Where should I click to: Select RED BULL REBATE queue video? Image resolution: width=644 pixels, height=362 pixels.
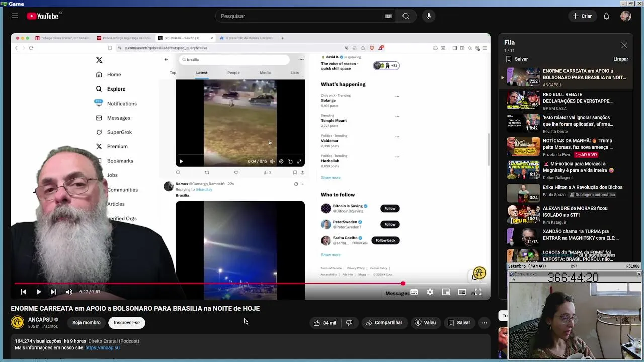[x=566, y=101]
